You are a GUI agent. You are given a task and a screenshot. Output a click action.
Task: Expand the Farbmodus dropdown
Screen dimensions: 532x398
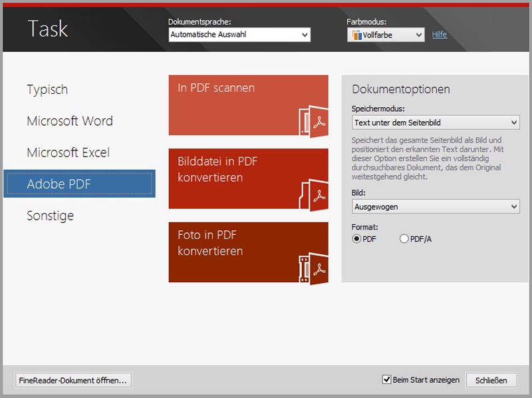coord(419,35)
